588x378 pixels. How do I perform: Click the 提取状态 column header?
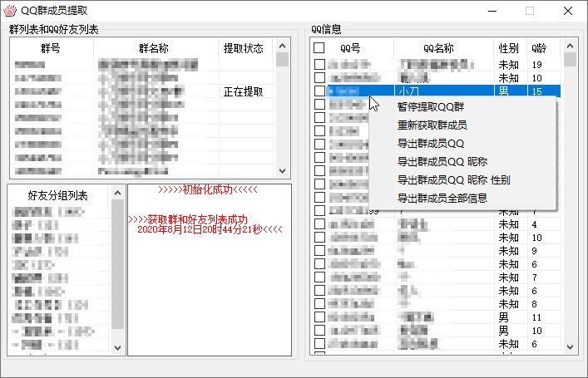[244, 49]
